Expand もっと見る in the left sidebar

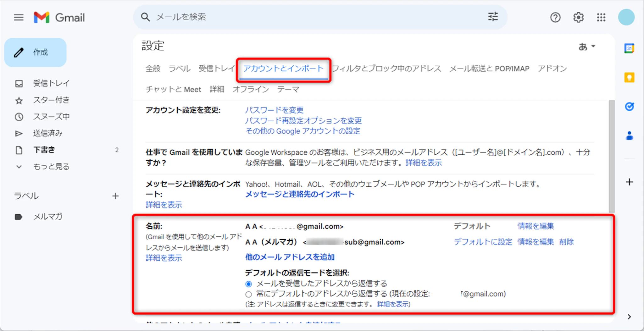(51, 167)
